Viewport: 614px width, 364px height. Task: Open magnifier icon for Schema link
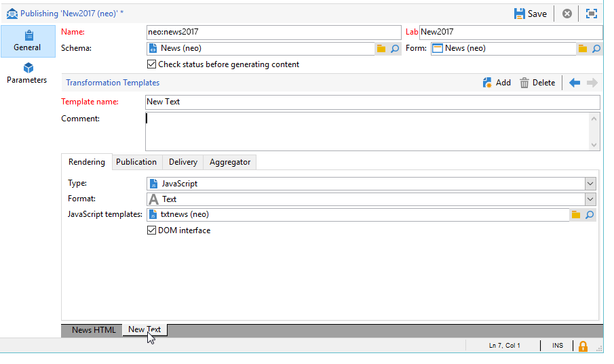coord(395,49)
